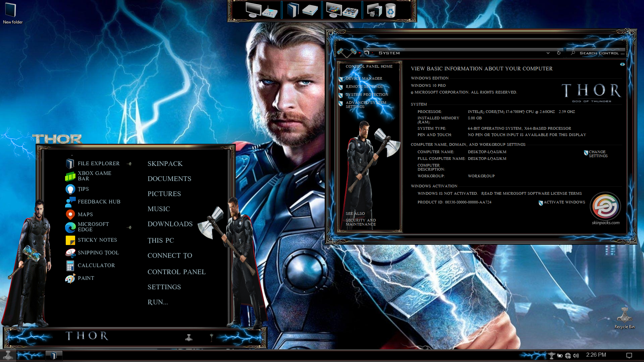
Task: Expand File Explorer jump list arrow
Action: click(129, 164)
